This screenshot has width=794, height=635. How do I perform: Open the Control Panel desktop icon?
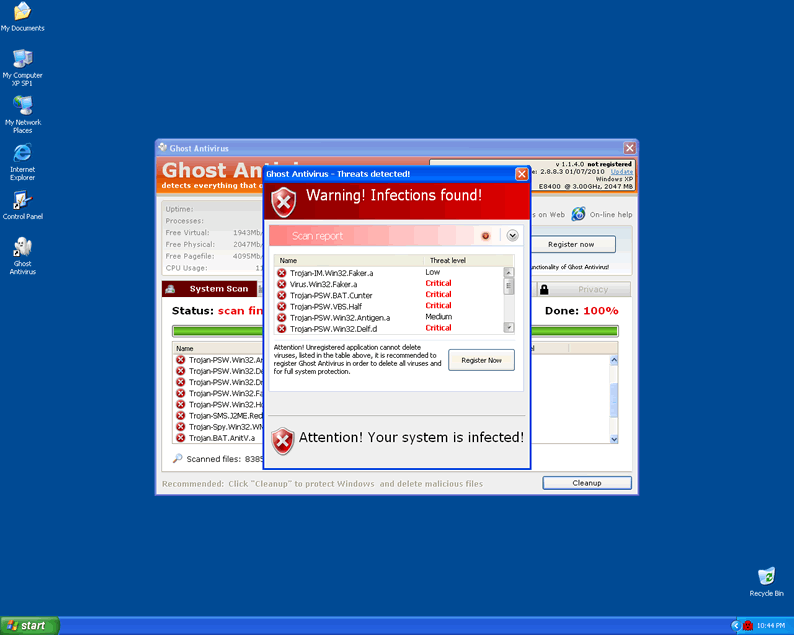coord(21,202)
